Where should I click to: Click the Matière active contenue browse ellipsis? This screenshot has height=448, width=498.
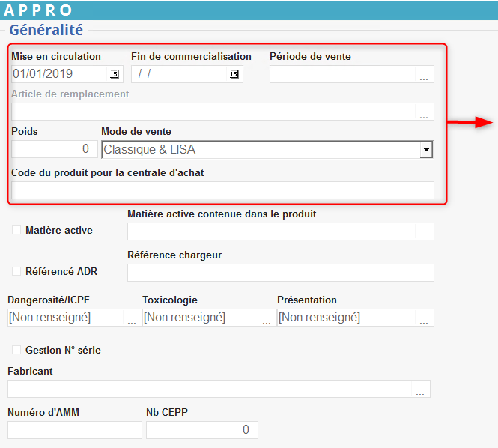[424, 233]
